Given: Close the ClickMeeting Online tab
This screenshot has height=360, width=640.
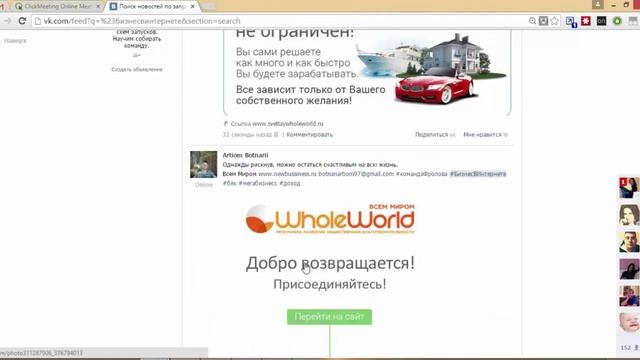Looking at the screenshot, I should (98, 7).
